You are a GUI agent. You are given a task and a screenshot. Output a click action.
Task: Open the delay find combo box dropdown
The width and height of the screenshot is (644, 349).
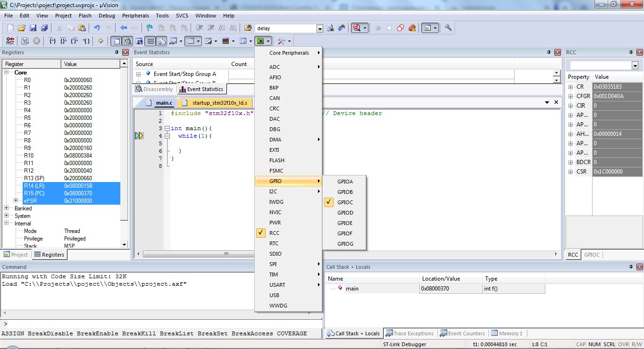click(320, 28)
